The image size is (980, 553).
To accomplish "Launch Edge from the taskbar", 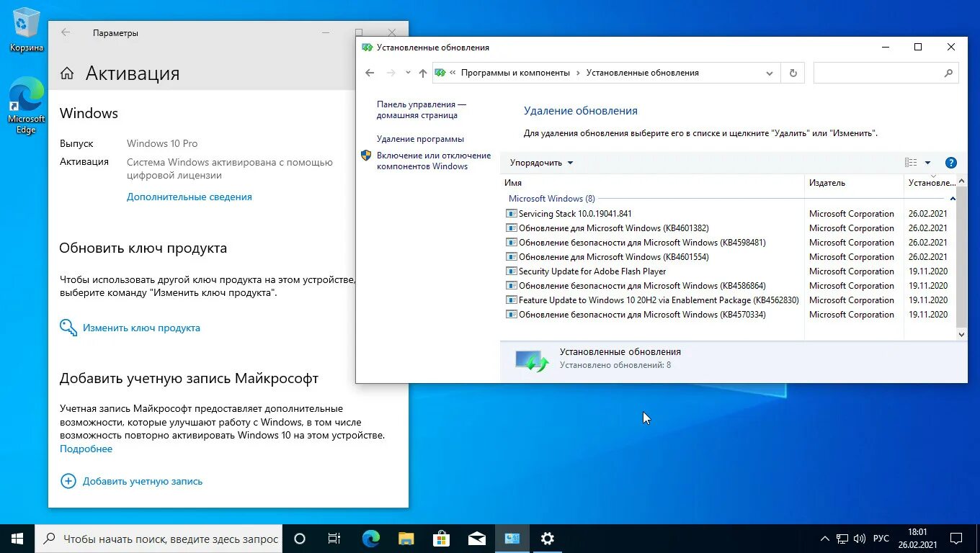I will 371,539.
